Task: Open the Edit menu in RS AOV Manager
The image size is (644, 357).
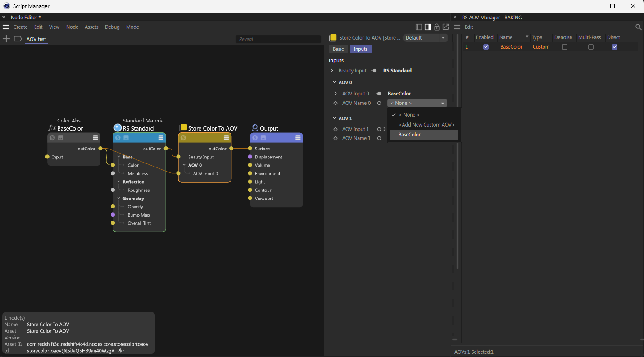Action: point(469,27)
